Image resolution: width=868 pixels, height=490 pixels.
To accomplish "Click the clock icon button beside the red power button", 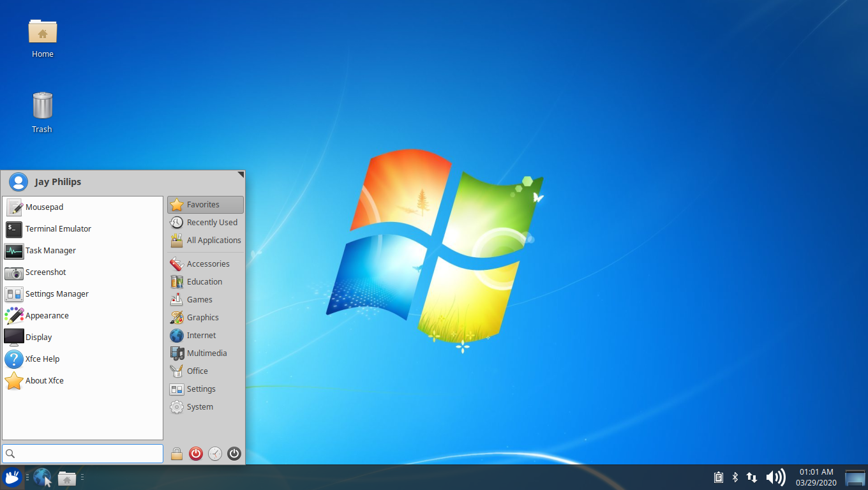I will click(x=215, y=454).
